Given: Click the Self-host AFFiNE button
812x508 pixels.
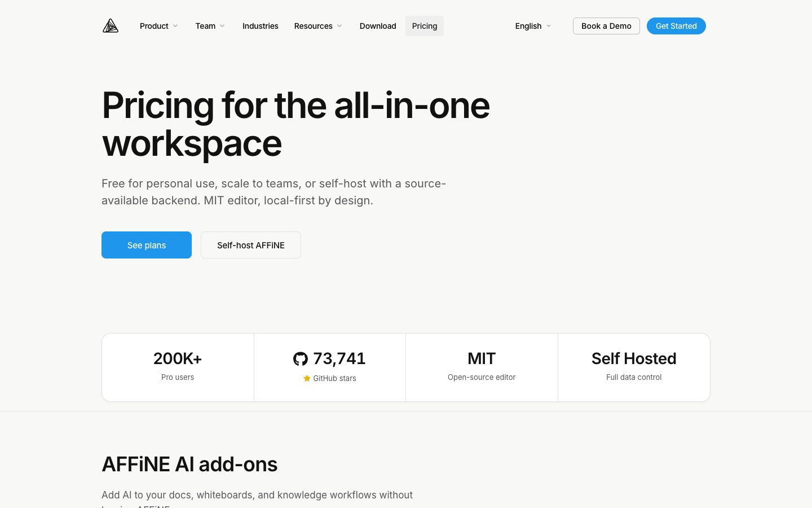Looking at the screenshot, I should pyautogui.click(x=251, y=245).
